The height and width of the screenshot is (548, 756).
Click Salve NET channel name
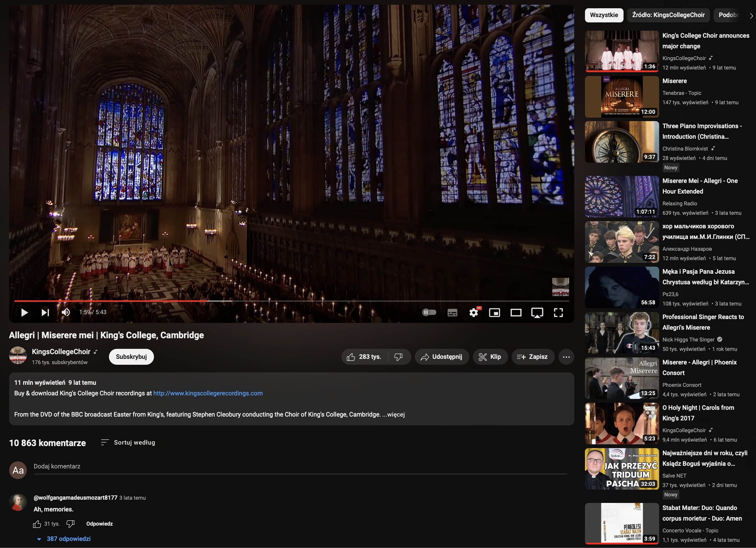(674, 476)
